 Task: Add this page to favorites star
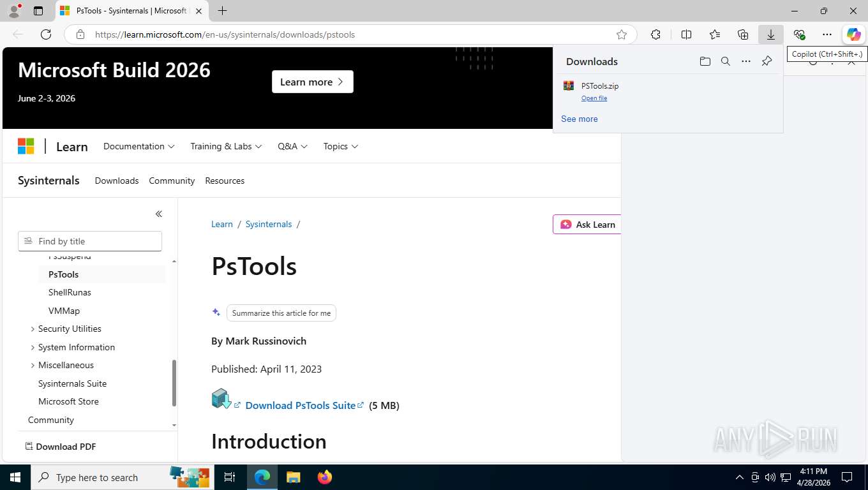coord(622,34)
